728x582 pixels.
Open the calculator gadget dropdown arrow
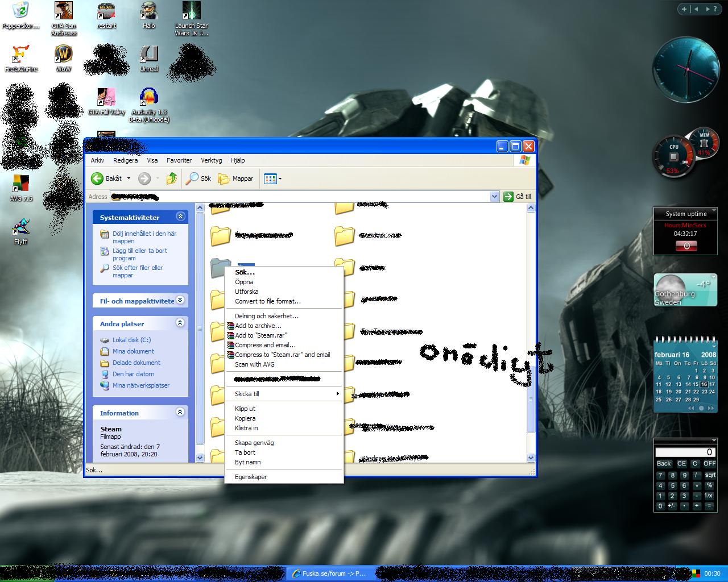click(713, 440)
